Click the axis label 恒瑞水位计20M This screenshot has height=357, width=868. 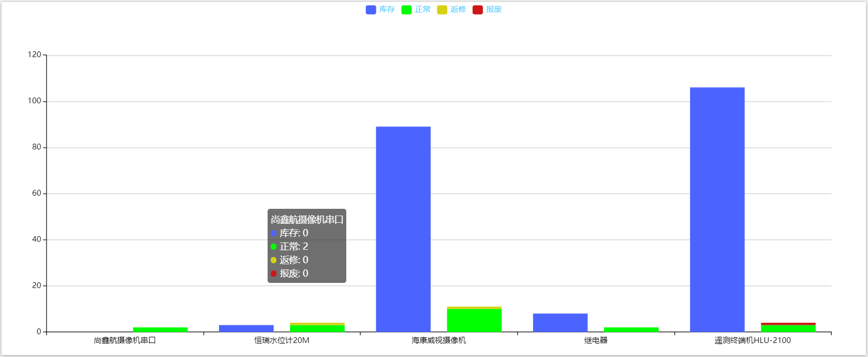pos(282,340)
